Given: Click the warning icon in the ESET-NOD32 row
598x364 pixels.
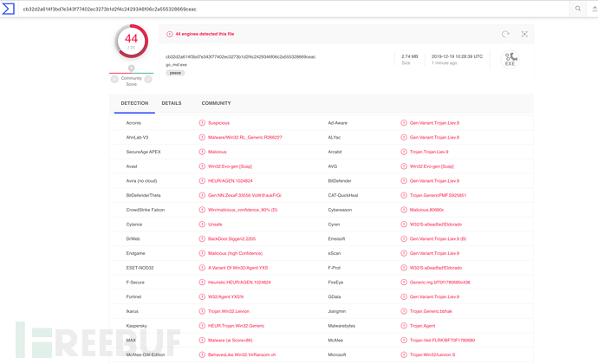Looking at the screenshot, I should [x=202, y=268].
